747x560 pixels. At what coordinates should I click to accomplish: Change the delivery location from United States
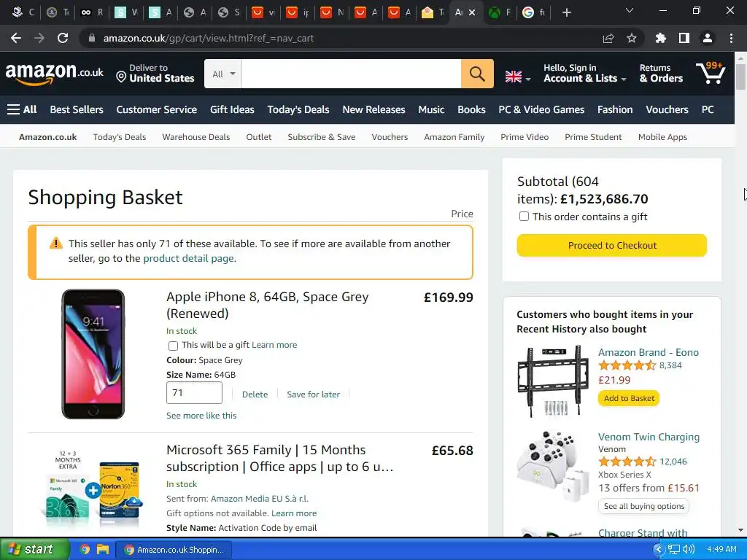[x=155, y=74]
